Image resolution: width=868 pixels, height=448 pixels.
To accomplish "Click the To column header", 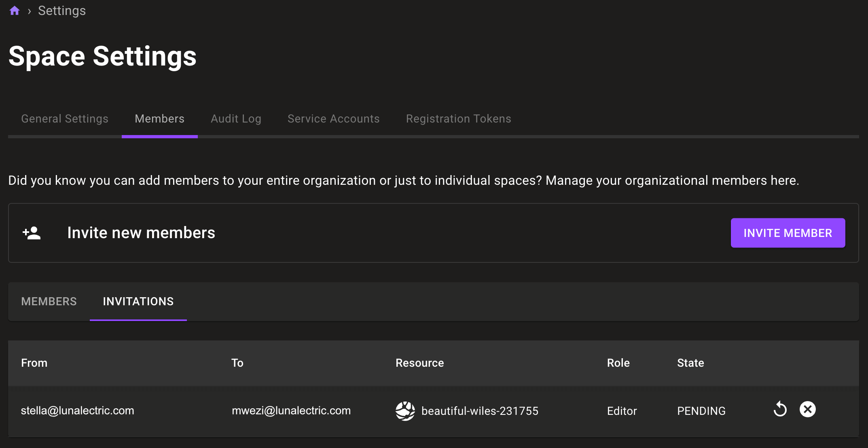I will click(x=237, y=363).
